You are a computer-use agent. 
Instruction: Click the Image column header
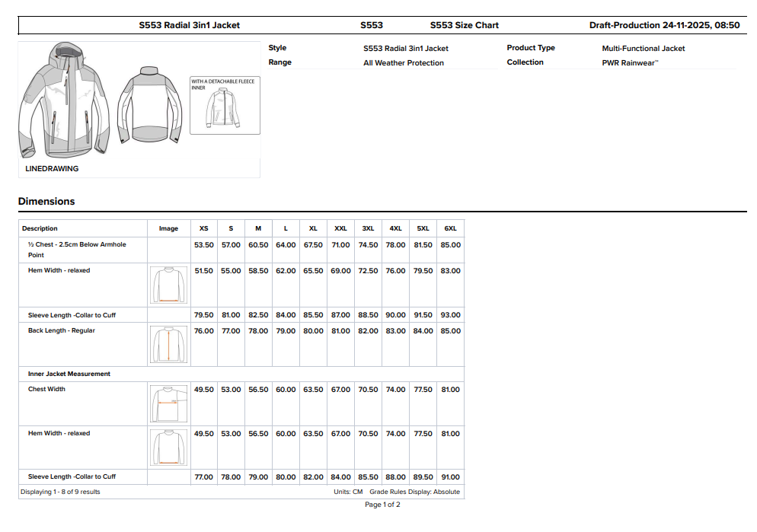168,228
